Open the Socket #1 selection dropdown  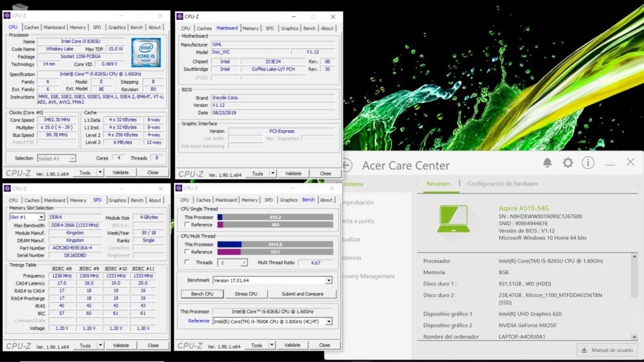click(x=72, y=158)
